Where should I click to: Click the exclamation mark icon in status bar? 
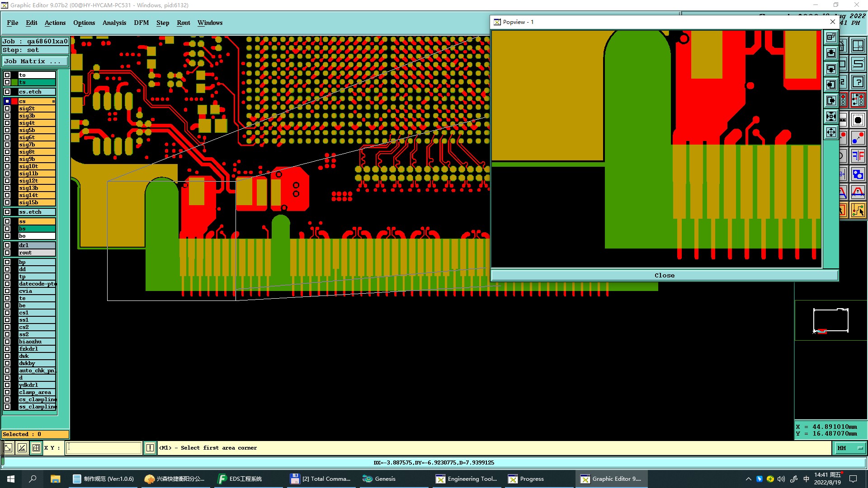pyautogui.click(x=150, y=448)
